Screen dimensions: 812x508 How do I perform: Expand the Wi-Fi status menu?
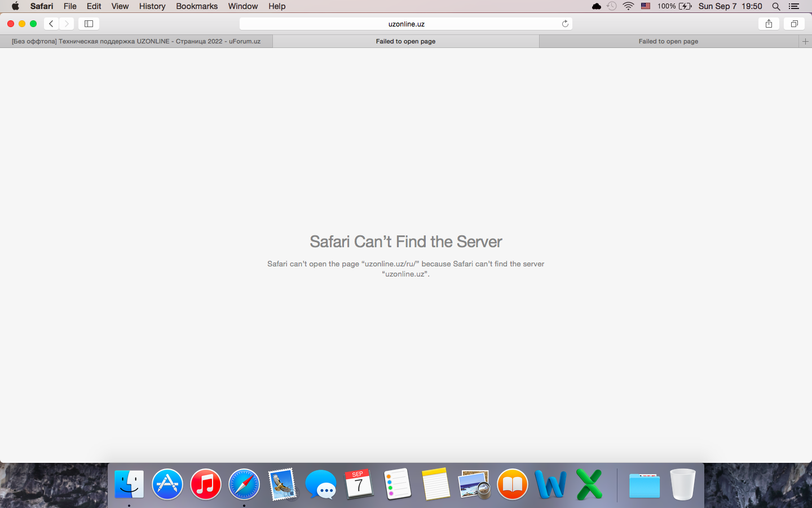coord(628,6)
